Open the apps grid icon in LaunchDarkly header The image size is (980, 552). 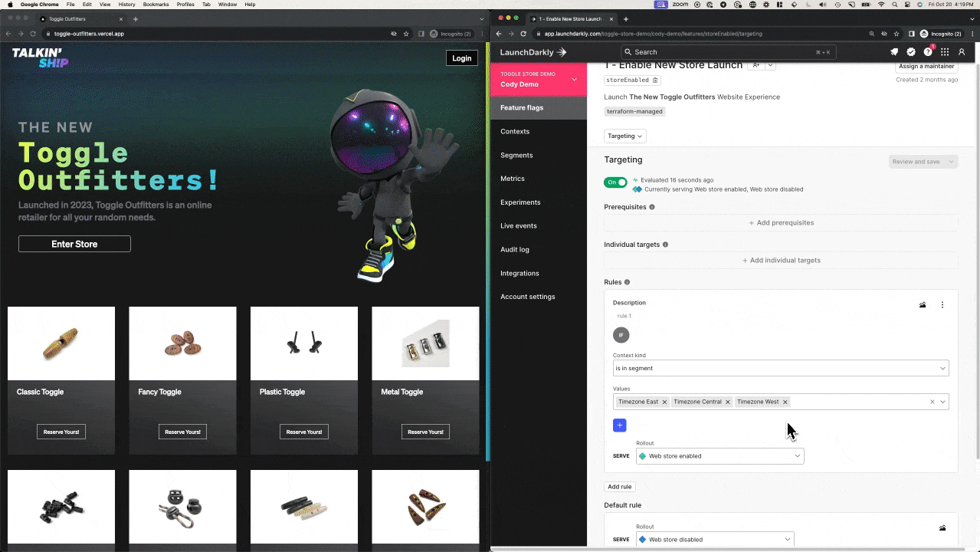point(945,52)
